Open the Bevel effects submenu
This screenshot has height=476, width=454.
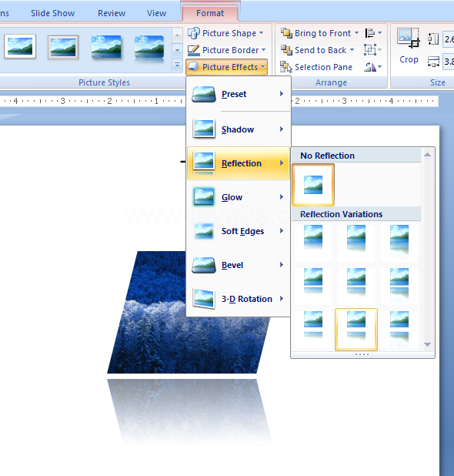[239, 265]
